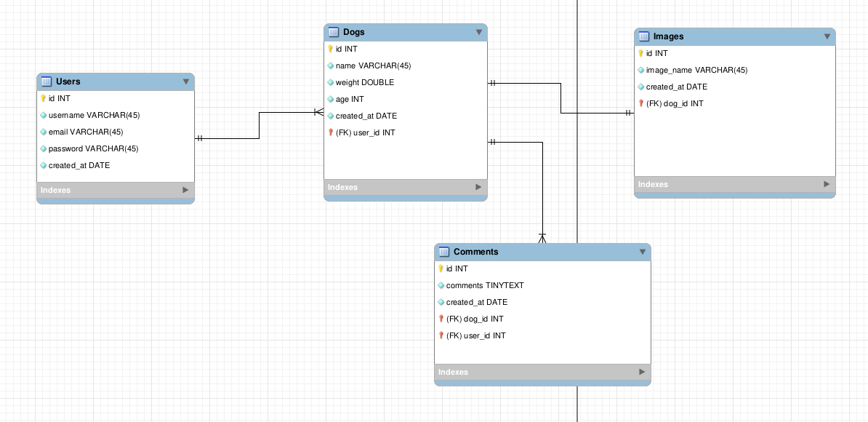Select the password VARCHAR(45) column
This screenshot has width=868, height=422.
(94, 148)
